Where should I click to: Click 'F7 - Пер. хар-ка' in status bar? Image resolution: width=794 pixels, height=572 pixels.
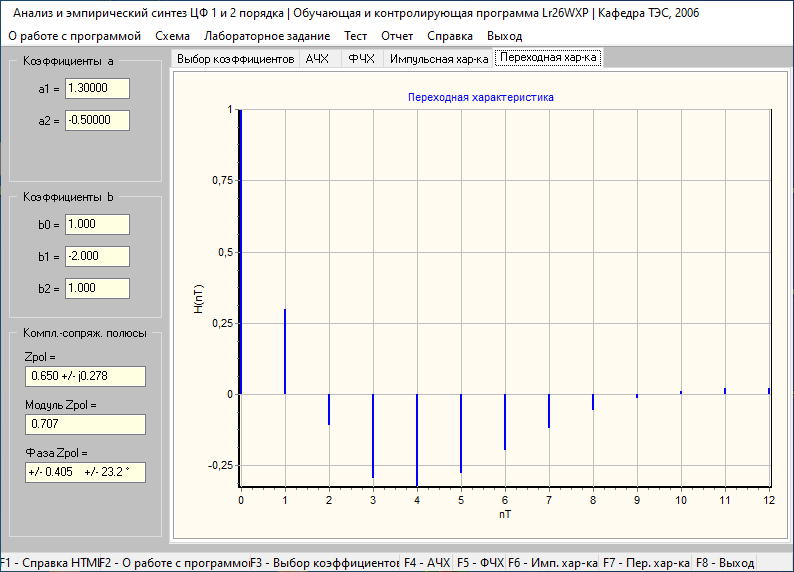[646, 563]
